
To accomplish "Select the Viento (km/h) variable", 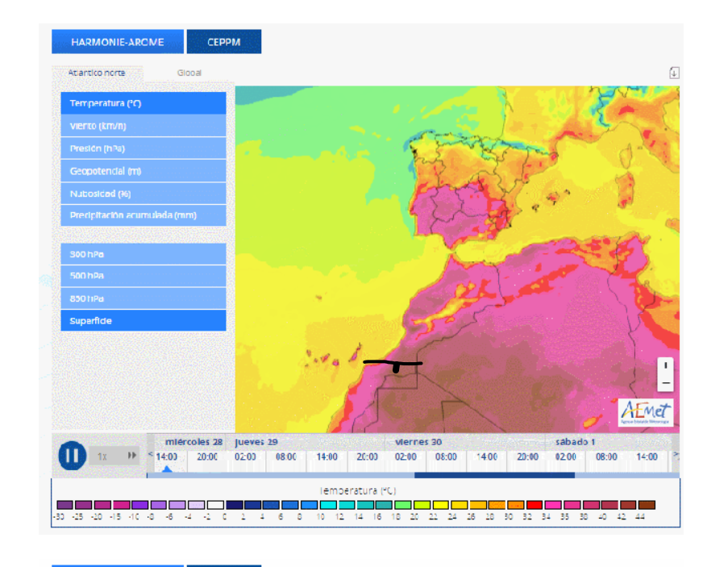I will [144, 126].
